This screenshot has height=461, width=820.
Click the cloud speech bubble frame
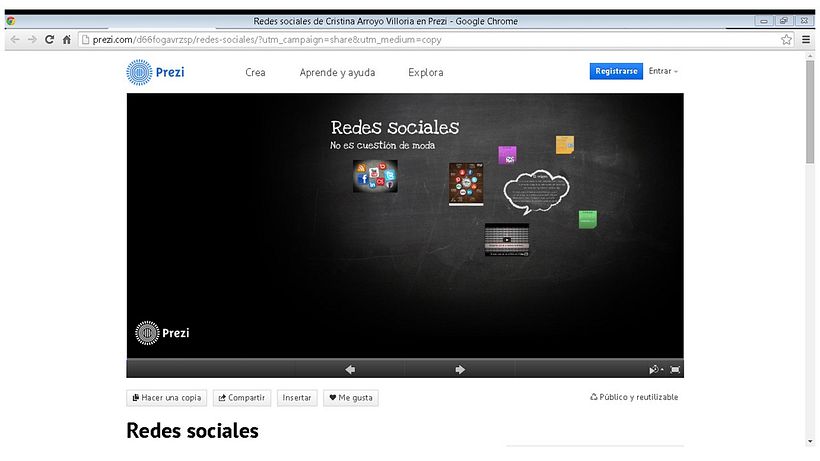[536, 192]
